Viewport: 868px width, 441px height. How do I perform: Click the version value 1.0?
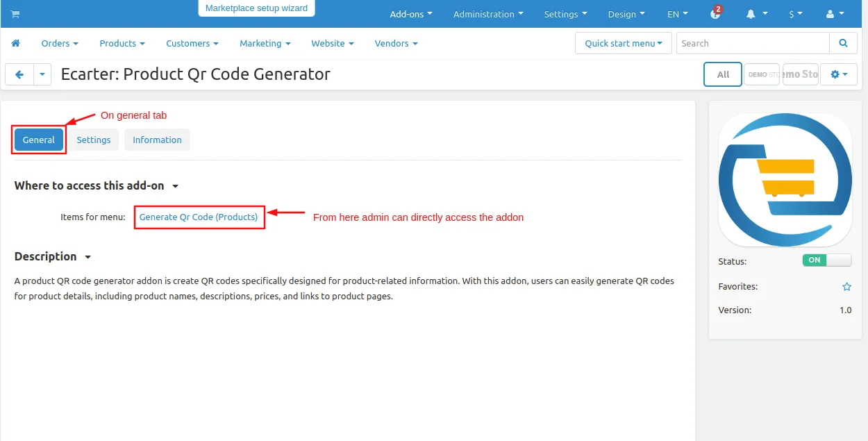(x=845, y=310)
